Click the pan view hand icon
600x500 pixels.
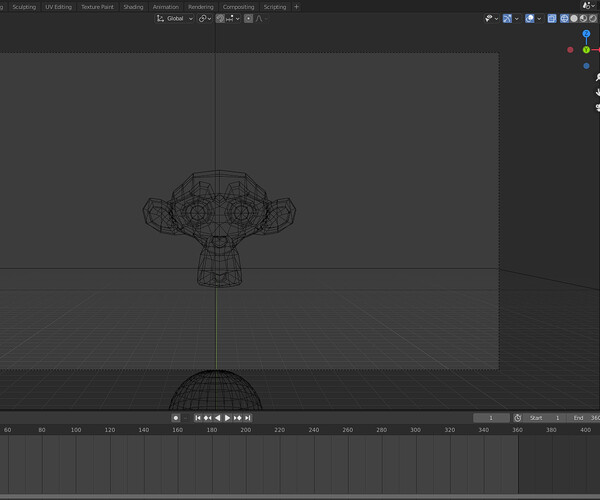[597, 93]
